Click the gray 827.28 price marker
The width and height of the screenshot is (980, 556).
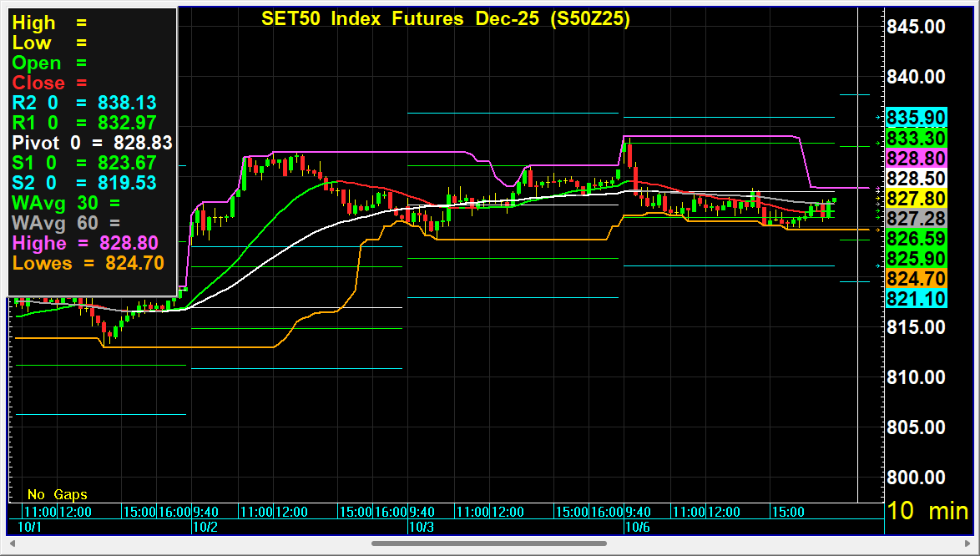click(x=917, y=218)
